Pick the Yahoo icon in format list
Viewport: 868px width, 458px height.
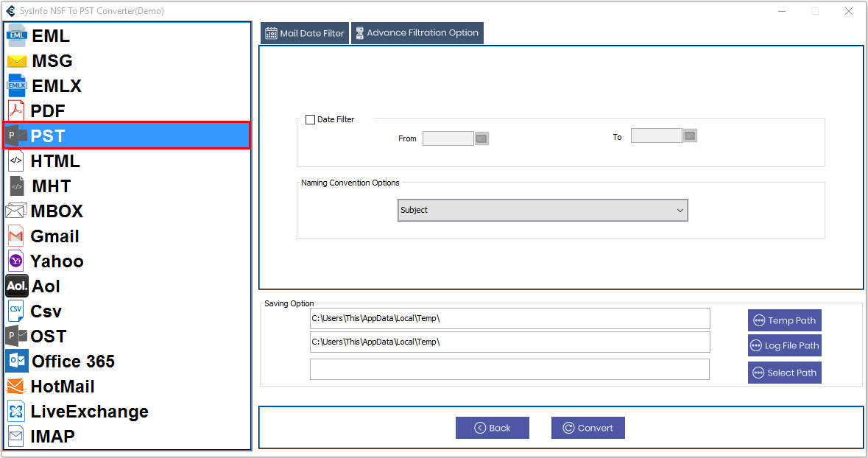point(16,261)
